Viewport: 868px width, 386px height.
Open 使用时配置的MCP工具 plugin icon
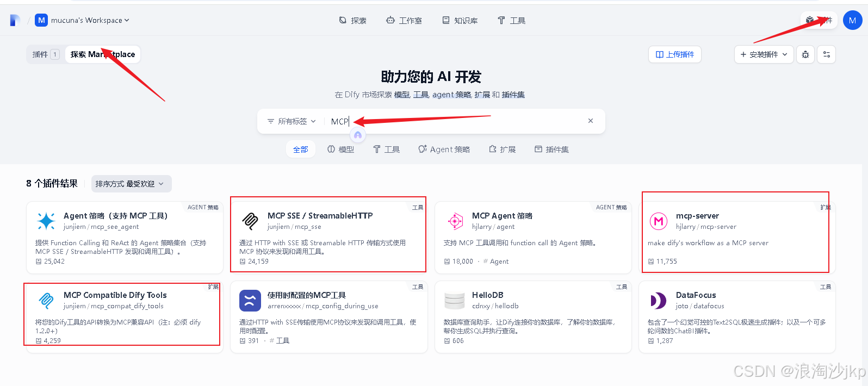[x=250, y=301]
